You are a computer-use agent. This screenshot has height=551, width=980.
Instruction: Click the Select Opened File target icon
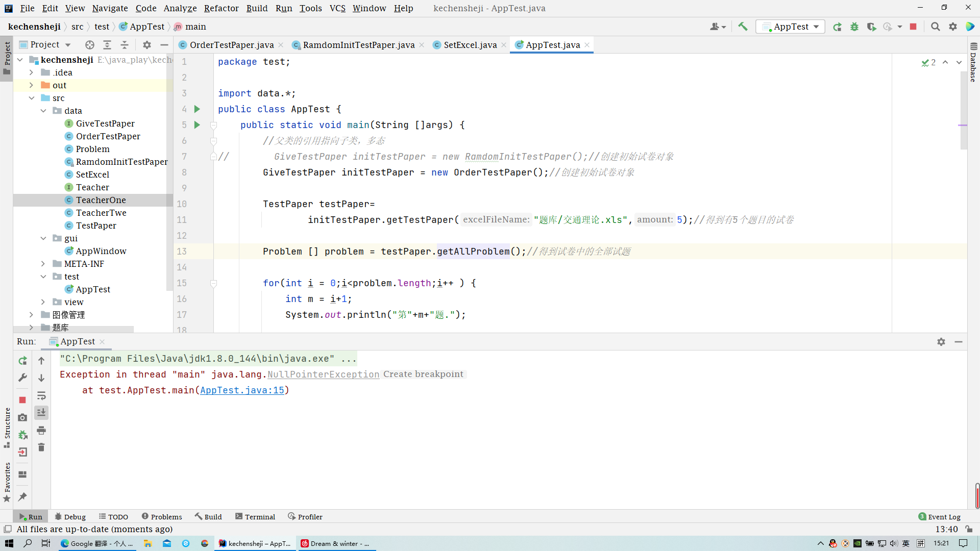(90, 45)
